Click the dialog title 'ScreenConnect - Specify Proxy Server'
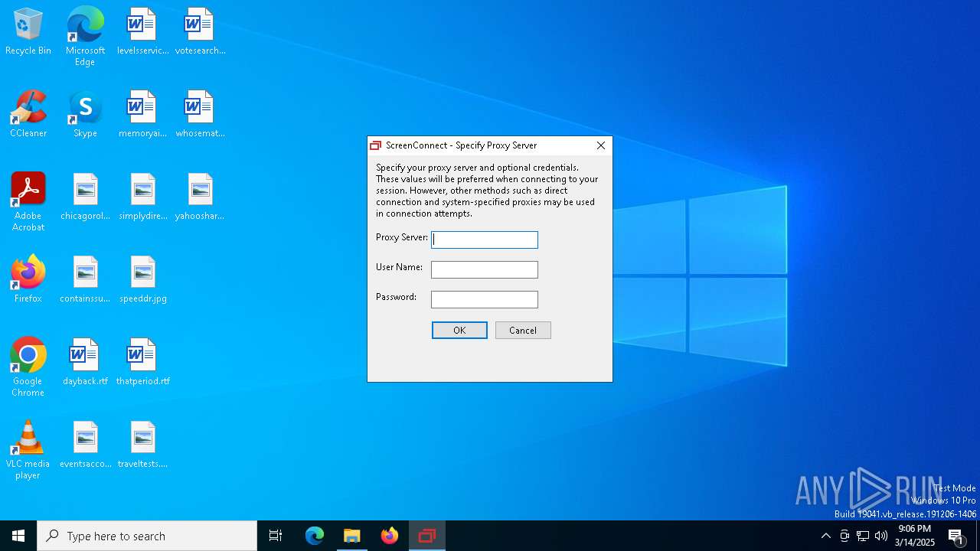Viewport: 980px width, 551px height. (461, 145)
